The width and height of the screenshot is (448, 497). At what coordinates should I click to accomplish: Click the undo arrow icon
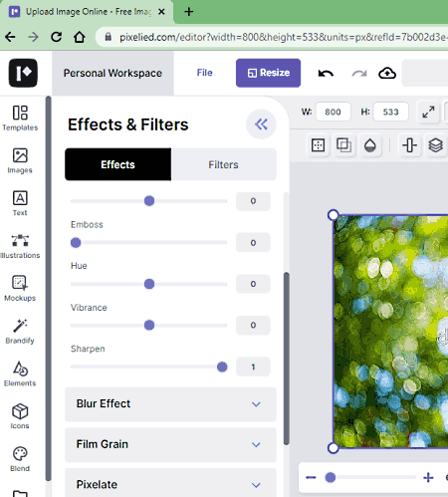tap(326, 73)
